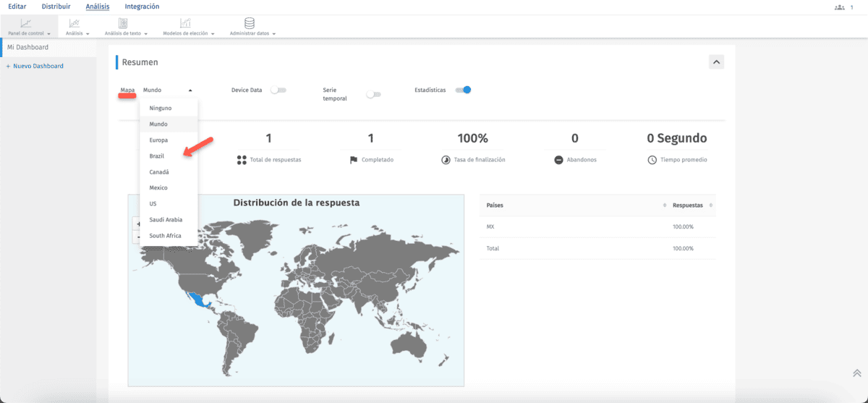Click the Análisis chart icon in toolbar
868x403 pixels.
75,24
